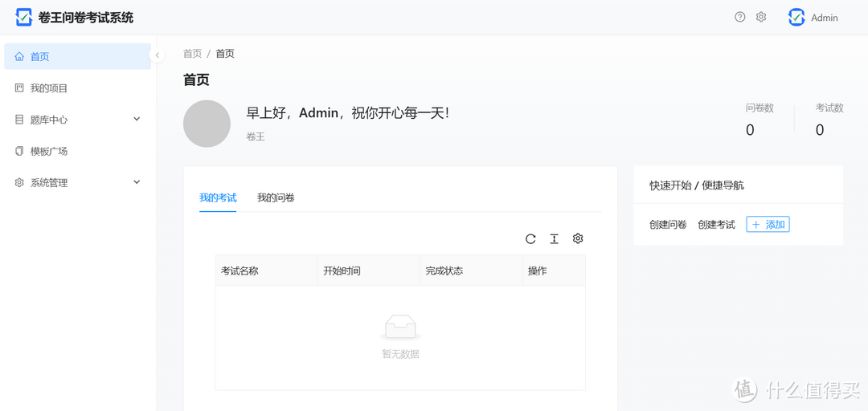
Task: Click the 问卷数 statistic label
Action: pyautogui.click(x=759, y=108)
